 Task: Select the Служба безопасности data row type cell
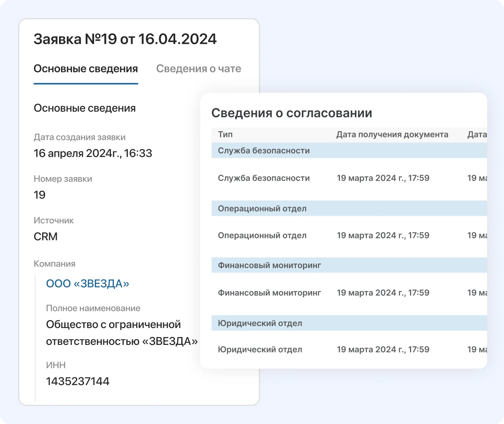tap(264, 178)
